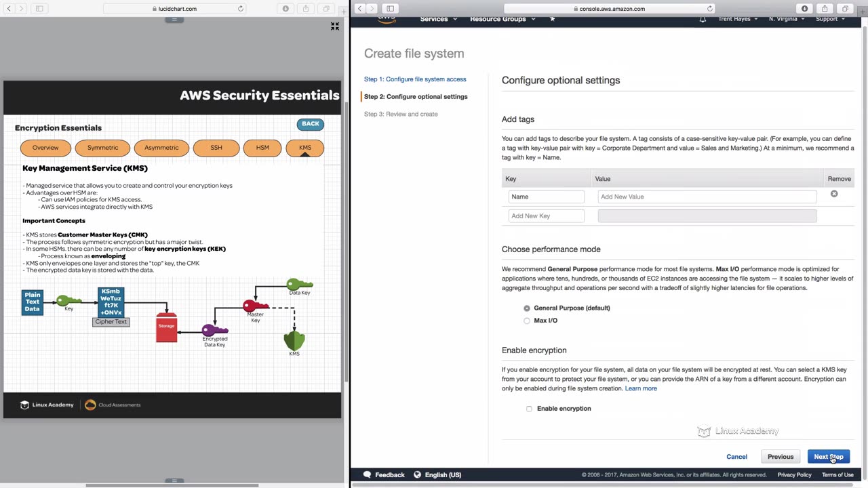Go back in the AWS console Safari window

(359, 9)
